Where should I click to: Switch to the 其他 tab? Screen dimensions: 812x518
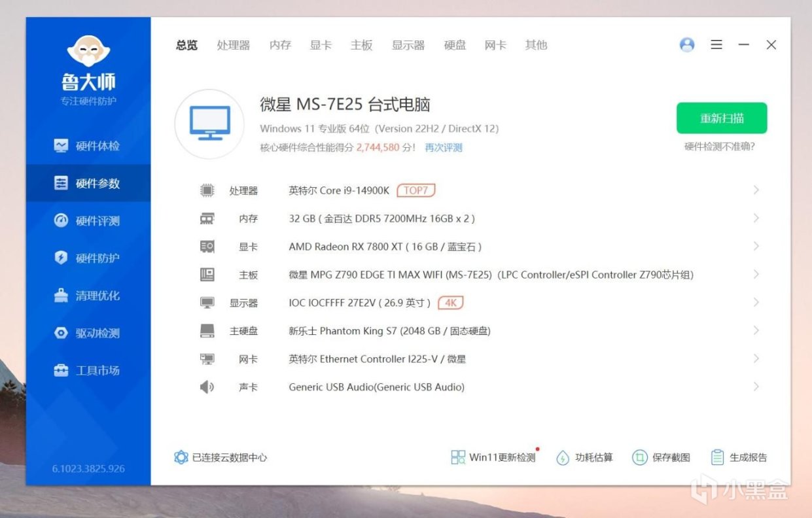tap(536, 45)
